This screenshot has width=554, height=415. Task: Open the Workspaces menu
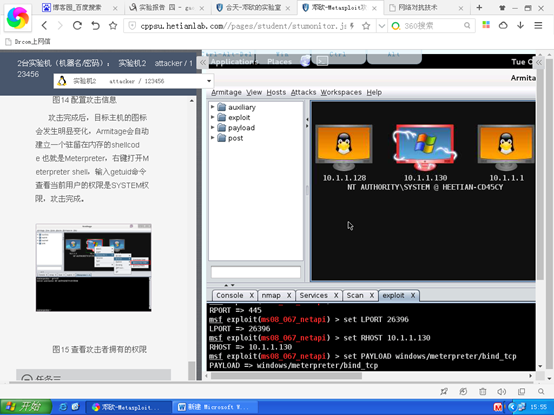pos(341,92)
